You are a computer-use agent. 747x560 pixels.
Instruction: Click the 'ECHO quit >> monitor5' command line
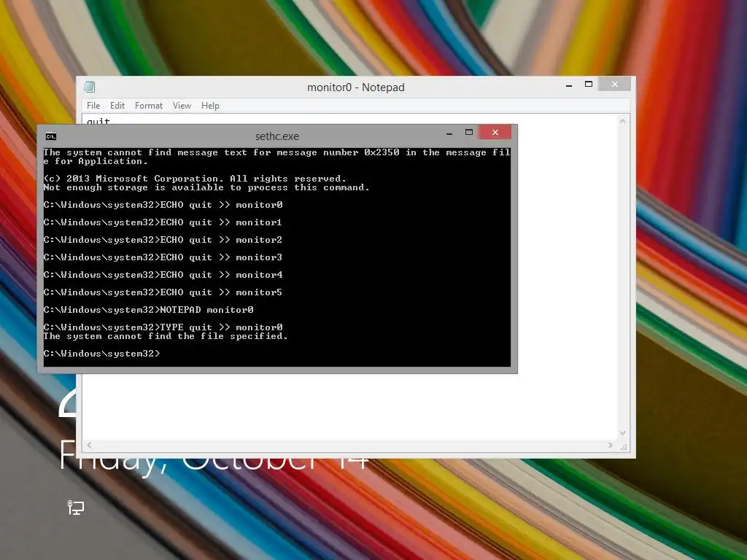coord(163,292)
